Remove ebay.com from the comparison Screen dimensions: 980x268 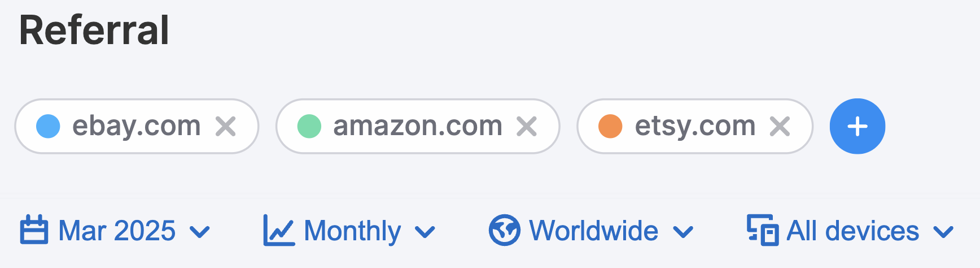point(226,127)
